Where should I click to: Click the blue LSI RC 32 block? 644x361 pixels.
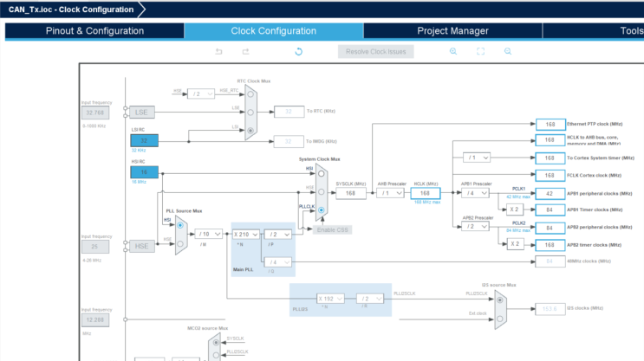pos(144,141)
